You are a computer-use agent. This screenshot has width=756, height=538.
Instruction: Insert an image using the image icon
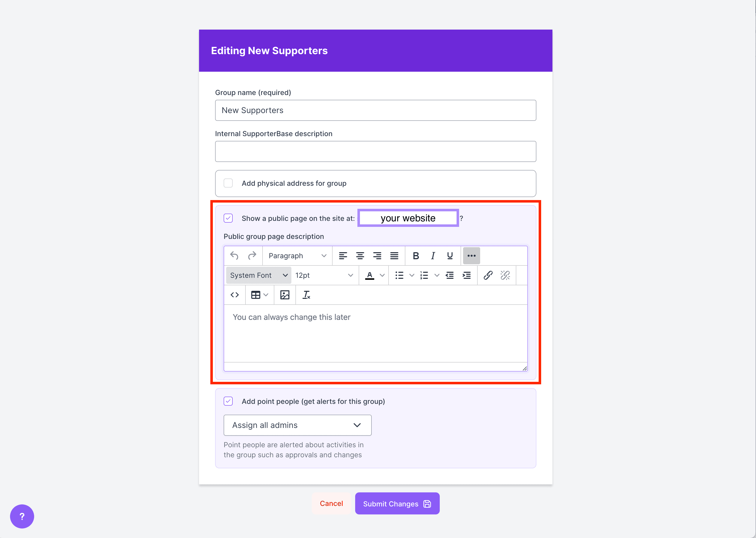pyautogui.click(x=285, y=295)
